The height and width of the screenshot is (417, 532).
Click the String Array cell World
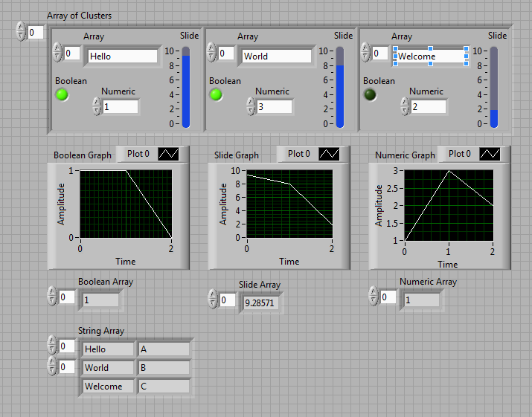(x=108, y=367)
